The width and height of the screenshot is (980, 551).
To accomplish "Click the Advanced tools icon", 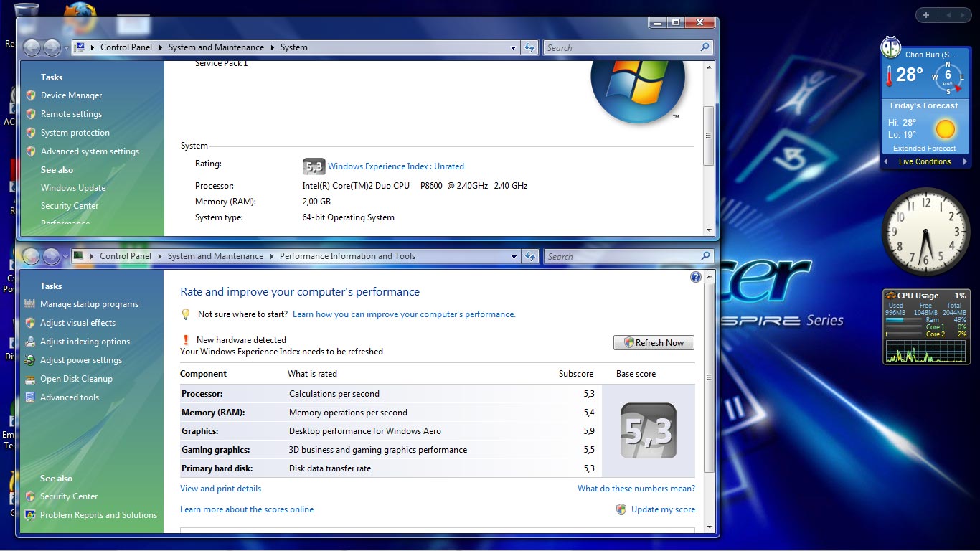I will [29, 397].
